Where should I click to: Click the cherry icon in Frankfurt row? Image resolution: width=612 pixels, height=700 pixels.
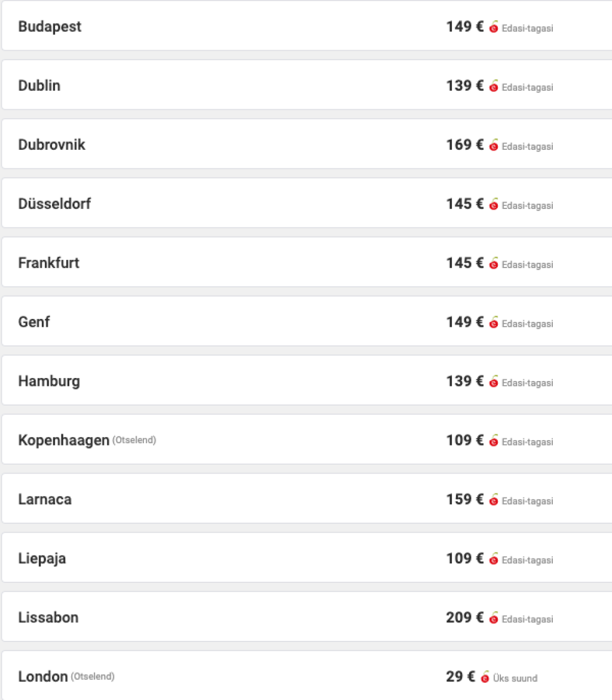[x=494, y=264]
